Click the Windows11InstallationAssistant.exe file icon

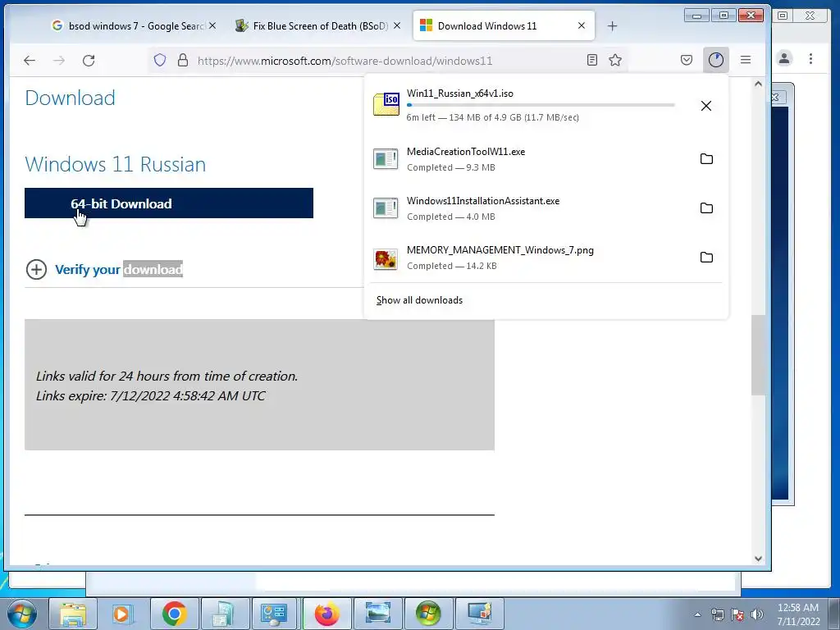pyautogui.click(x=386, y=208)
